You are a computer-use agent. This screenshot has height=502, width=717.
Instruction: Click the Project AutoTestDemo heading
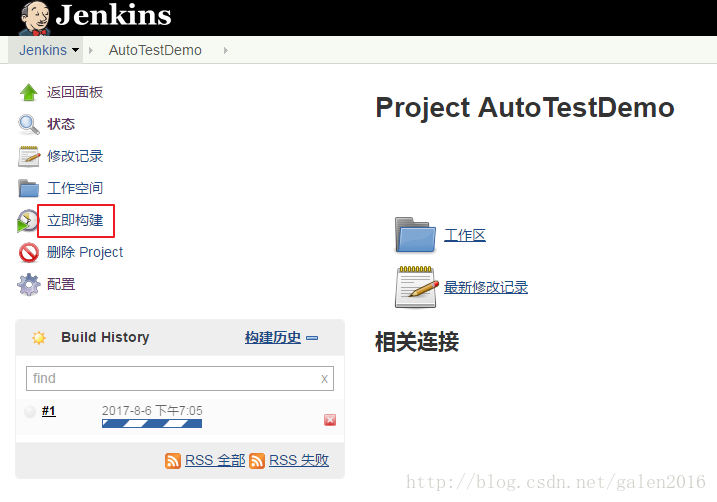(525, 108)
